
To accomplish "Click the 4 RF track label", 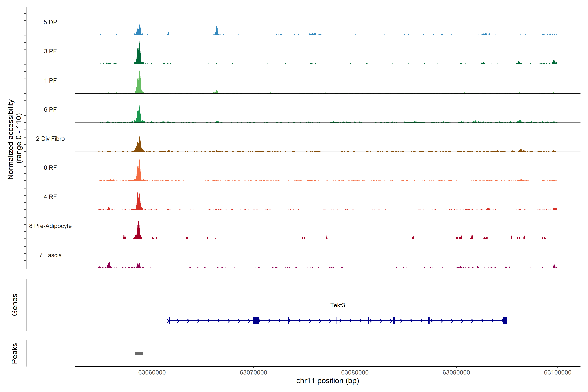I will [x=50, y=197].
